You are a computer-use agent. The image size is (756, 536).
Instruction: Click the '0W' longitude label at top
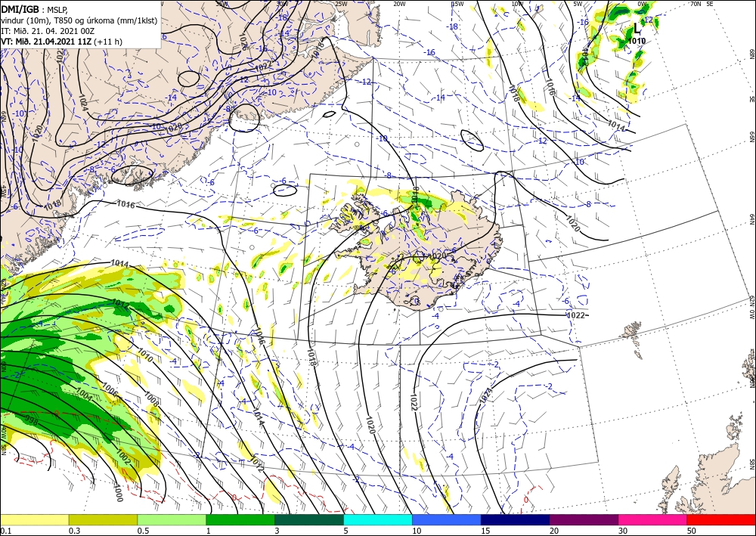tap(642, 4)
